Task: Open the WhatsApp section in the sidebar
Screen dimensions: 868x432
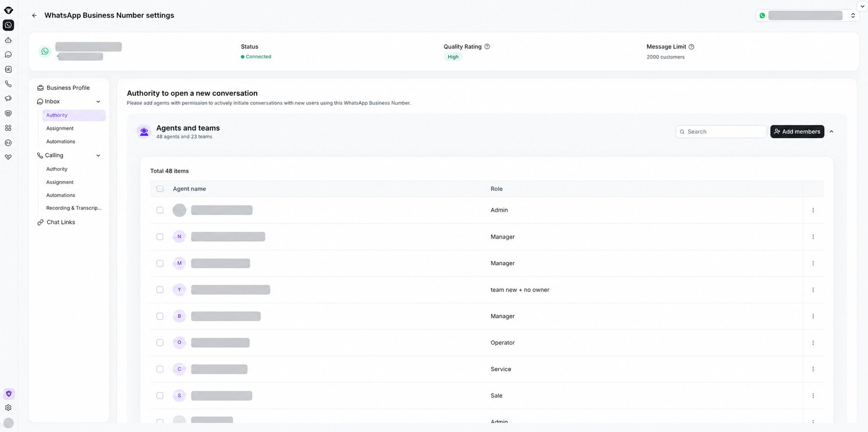Action: coord(8,25)
